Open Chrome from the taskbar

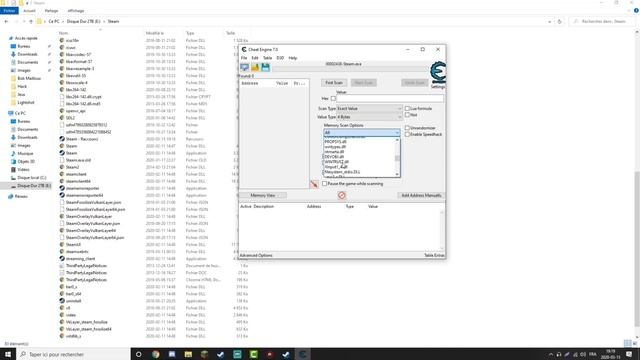(156, 354)
